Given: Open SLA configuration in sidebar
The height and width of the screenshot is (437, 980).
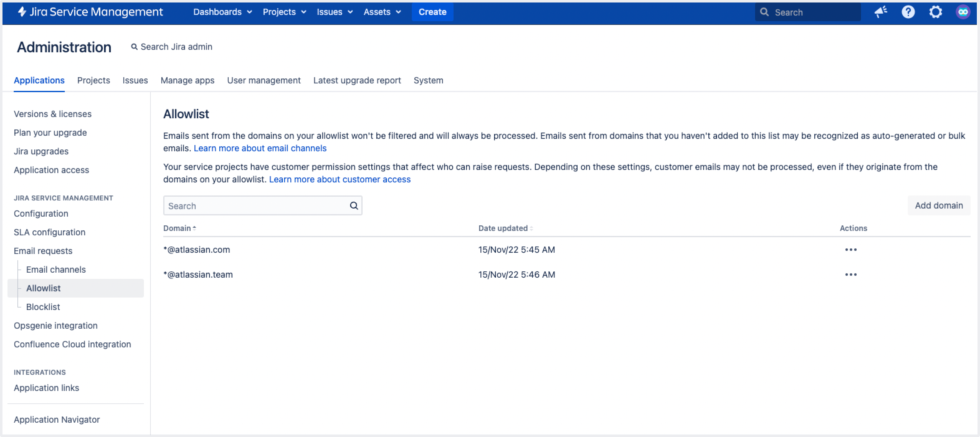Looking at the screenshot, I should tap(50, 232).
